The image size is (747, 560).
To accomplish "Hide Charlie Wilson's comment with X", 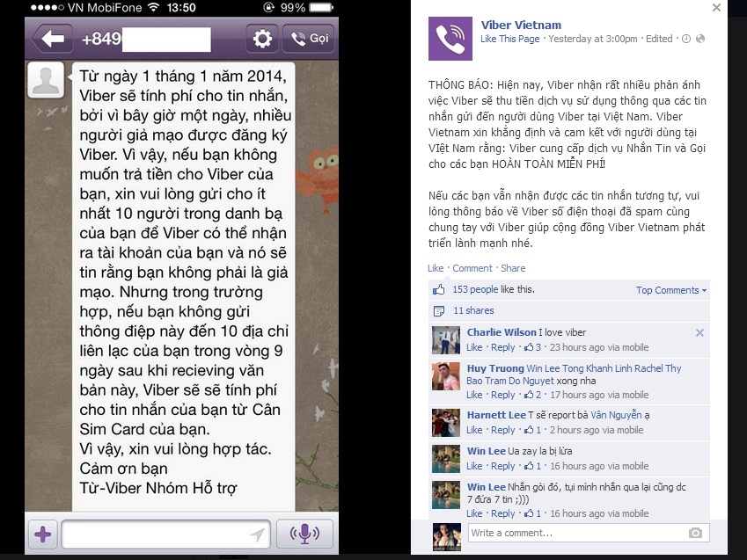I will point(699,332).
